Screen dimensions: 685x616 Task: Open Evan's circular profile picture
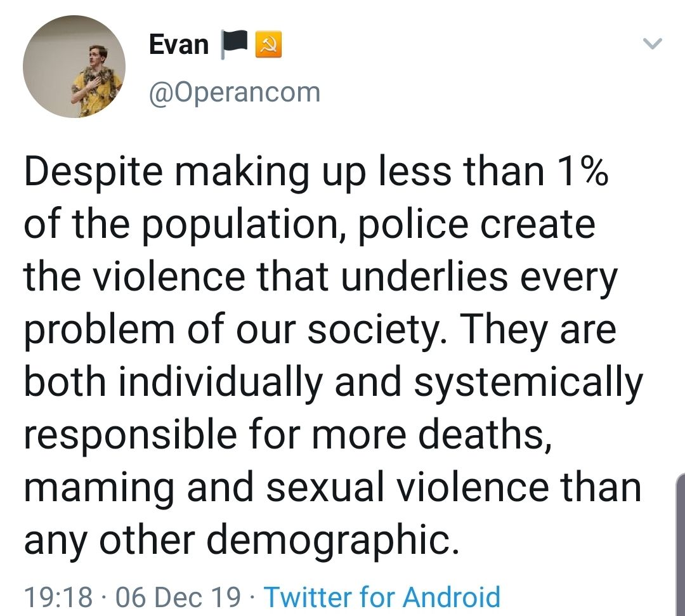74,67
